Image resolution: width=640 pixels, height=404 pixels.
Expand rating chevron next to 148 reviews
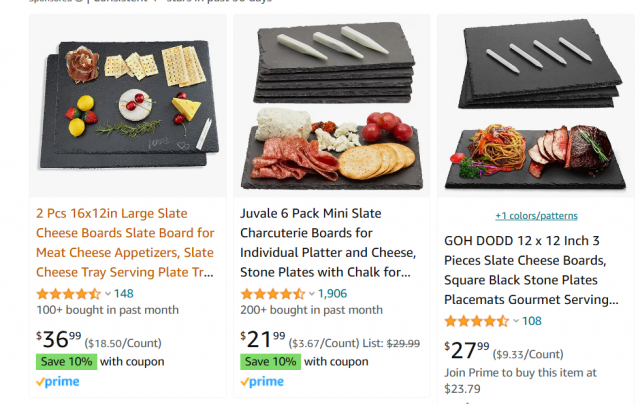coord(108,294)
